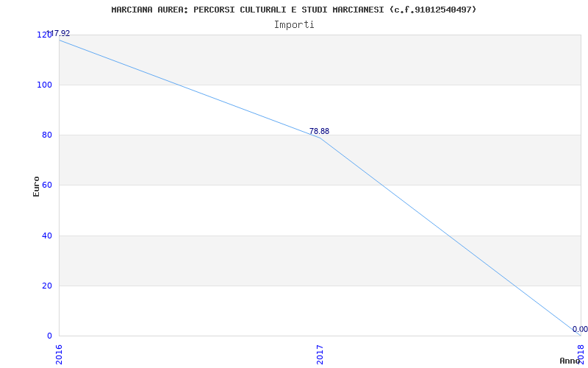Click the Importi subtitle
The width and height of the screenshot is (588, 368).
pyautogui.click(x=293, y=25)
